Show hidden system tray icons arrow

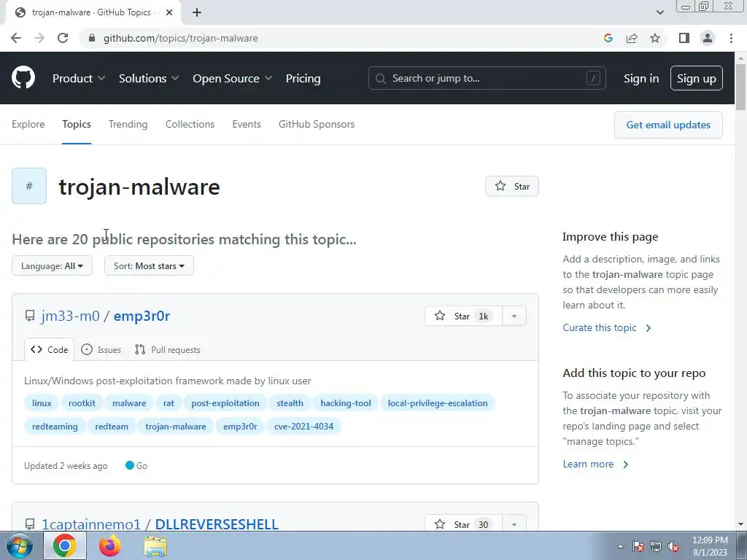coord(620,546)
